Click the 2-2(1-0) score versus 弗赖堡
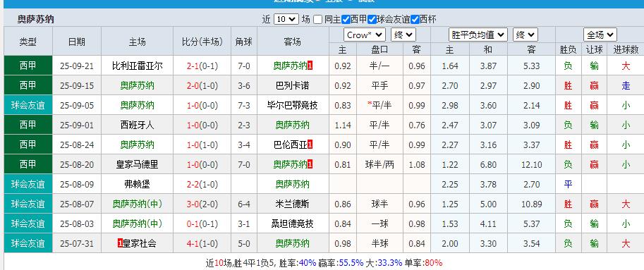The width and height of the screenshot is (644, 270). point(202,184)
